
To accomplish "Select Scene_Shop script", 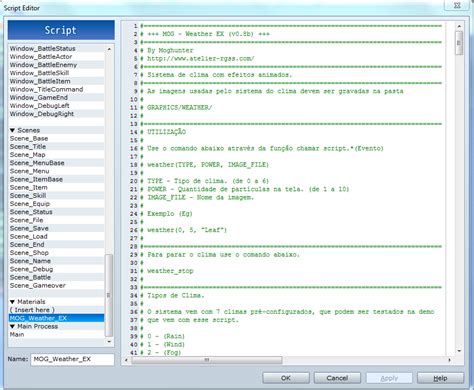I will [x=57, y=253].
